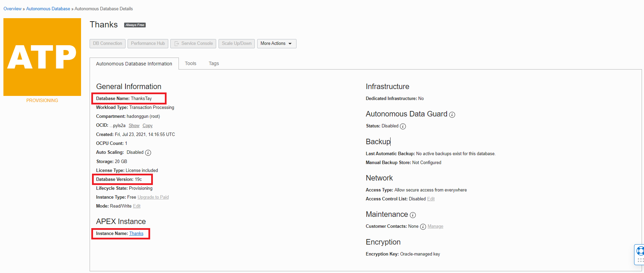The image size is (644, 273).
Task: Click the APEX Instance heading
Action: click(x=121, y=222)
